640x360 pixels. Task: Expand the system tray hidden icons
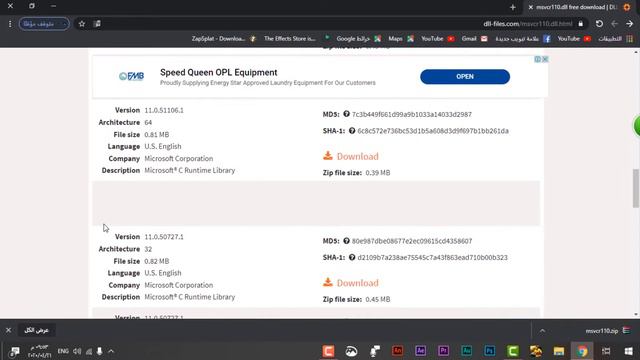[111, 351]
